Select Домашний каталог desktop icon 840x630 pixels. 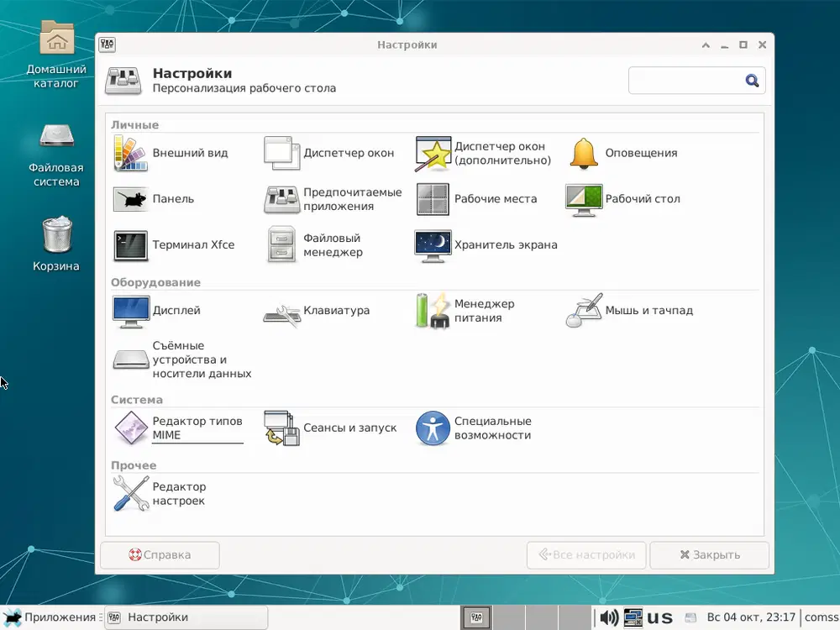click(x=56, y=54)
